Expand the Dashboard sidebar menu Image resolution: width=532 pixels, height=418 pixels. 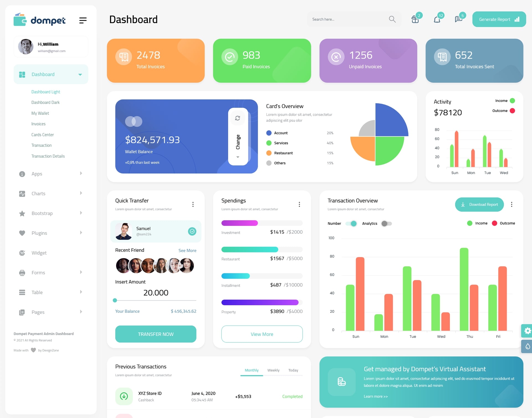tap(79, 74)
